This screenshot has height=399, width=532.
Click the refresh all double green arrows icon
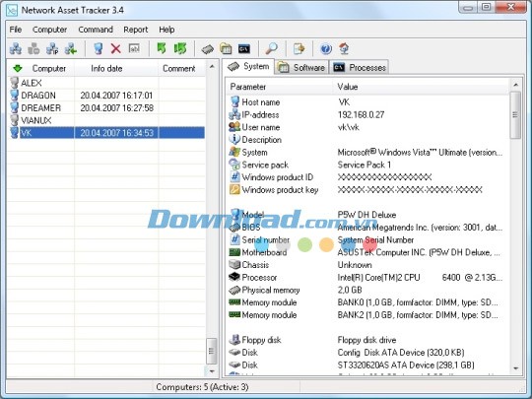(x=180, y=48)
